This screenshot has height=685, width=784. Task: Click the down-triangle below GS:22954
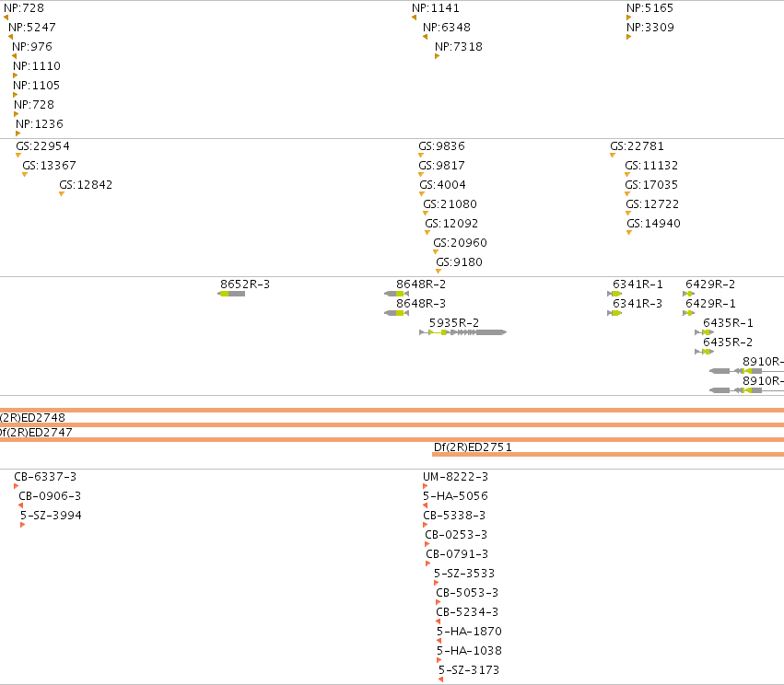(x=18, y=156)
